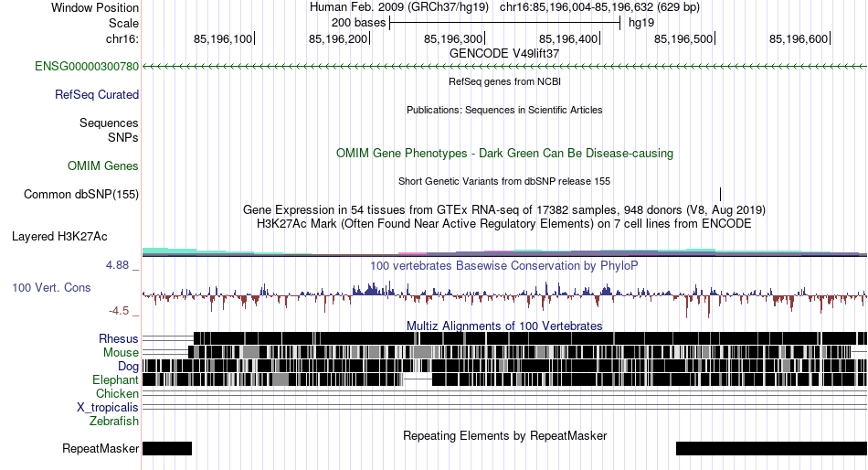The width and height of the screenshot is (868, 470).
Task: Select the Rhesus alignment label
Action: coord(119,338)
